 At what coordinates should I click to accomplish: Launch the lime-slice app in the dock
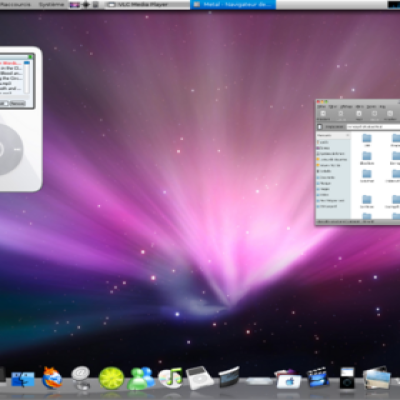pyautogui.click(x=111, y=378)
